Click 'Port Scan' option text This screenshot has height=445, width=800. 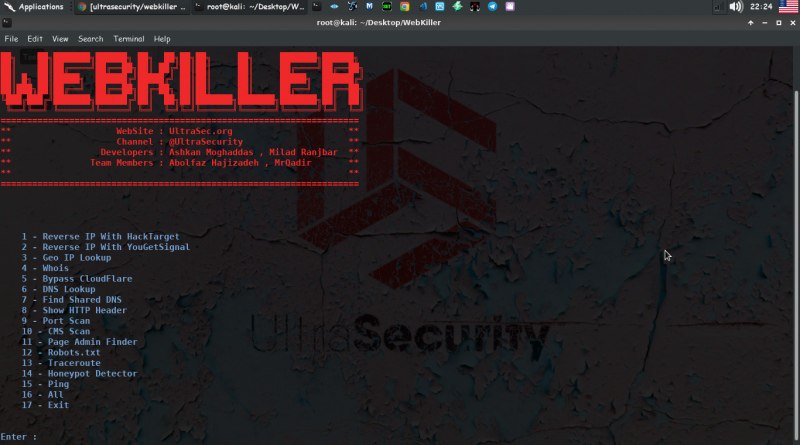[x=66, y=321]
